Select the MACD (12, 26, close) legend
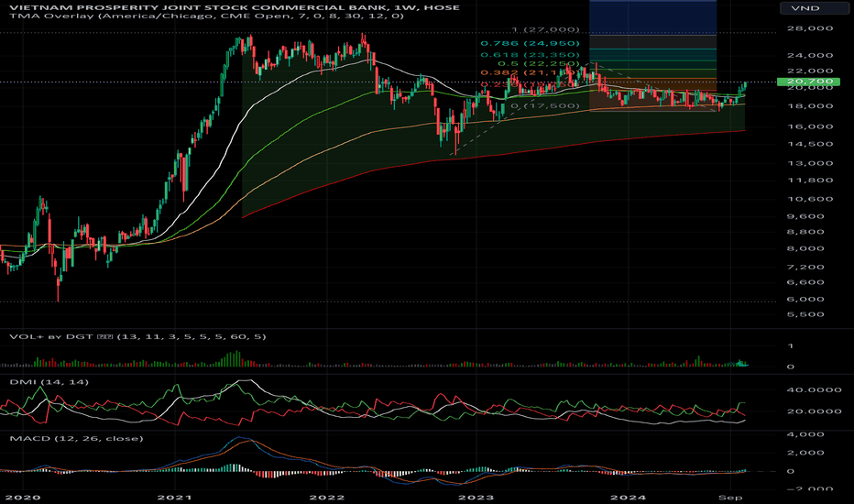 click(76, 439)
